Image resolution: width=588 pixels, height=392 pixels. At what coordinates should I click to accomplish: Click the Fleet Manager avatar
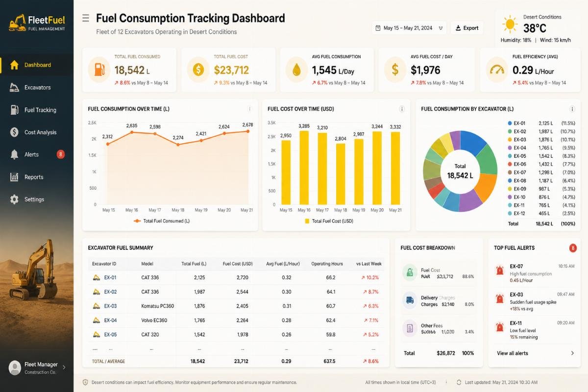[15, 367]
